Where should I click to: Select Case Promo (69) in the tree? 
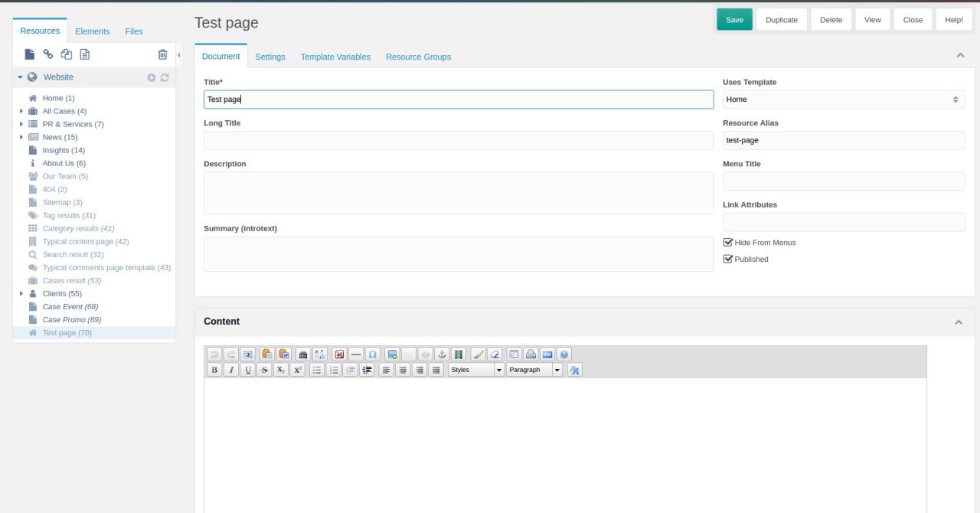(x=72, y=319)
